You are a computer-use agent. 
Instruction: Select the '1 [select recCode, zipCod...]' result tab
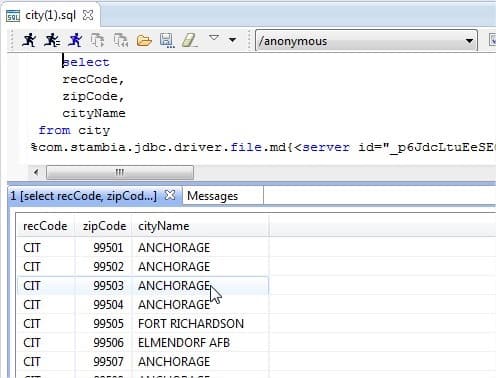pos(83,196)
